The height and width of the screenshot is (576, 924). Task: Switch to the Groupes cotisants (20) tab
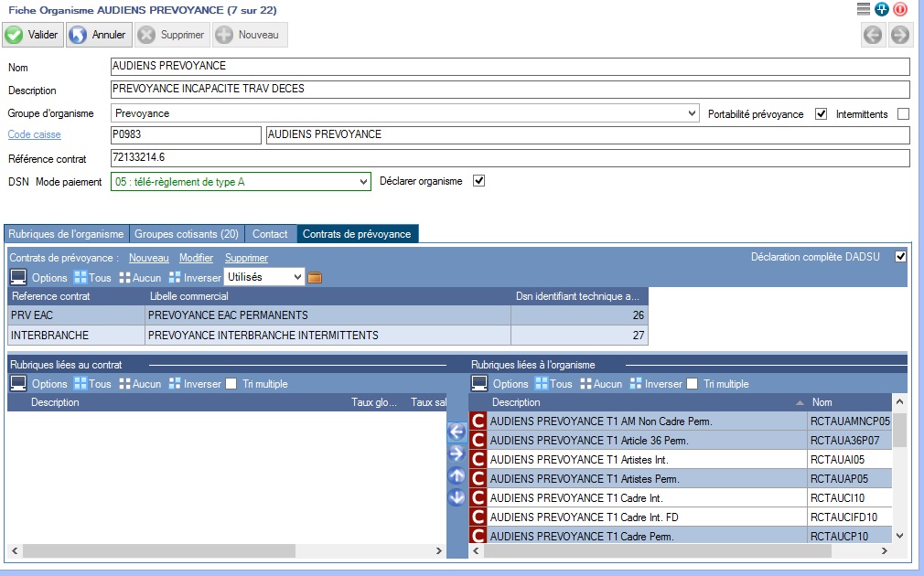[188, 234]
